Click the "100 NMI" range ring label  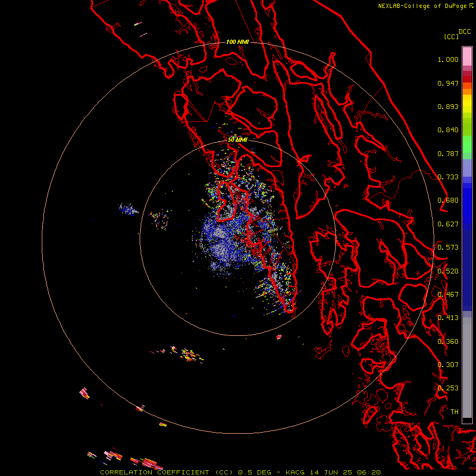tap(237, 42)
